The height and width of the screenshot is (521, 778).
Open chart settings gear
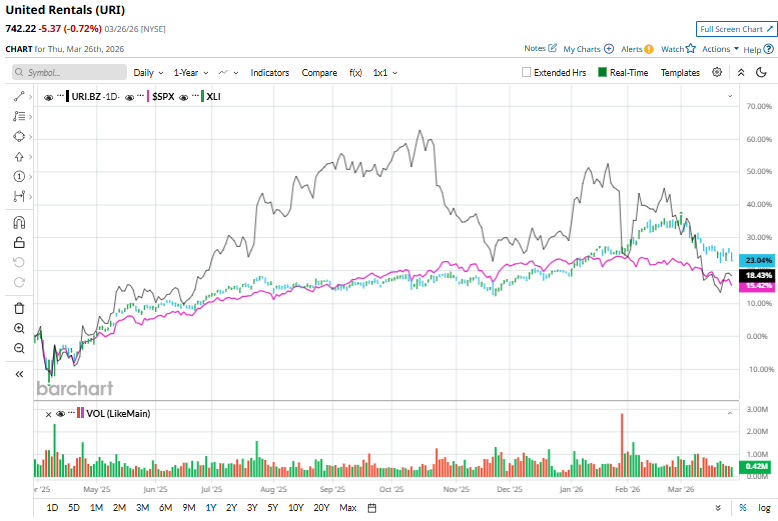click(717, 72)
